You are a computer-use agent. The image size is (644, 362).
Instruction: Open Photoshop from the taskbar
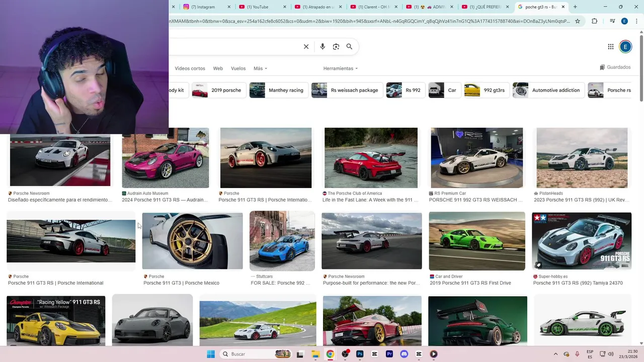360,354
